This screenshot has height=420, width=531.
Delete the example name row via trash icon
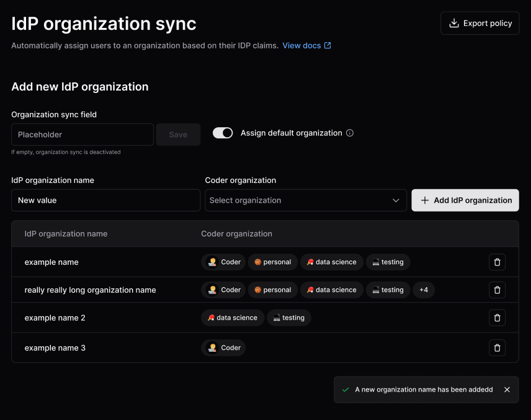[x=497, y=262]
